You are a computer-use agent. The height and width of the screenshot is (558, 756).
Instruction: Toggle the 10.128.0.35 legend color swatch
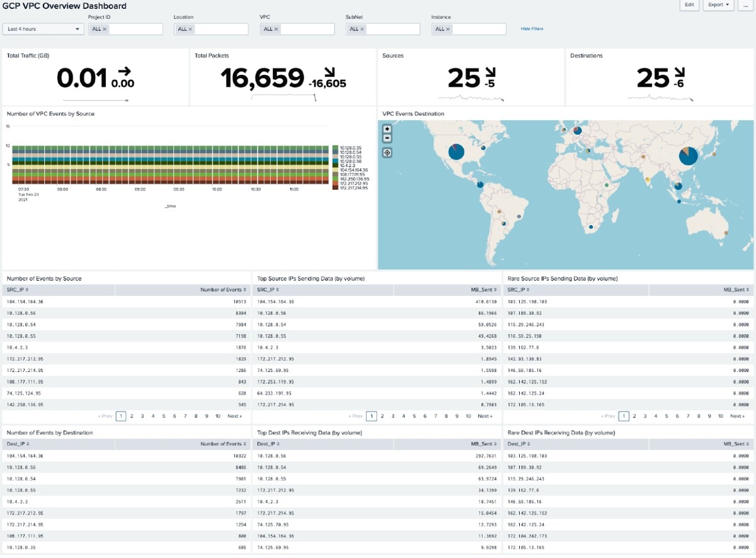pos(335,148)
